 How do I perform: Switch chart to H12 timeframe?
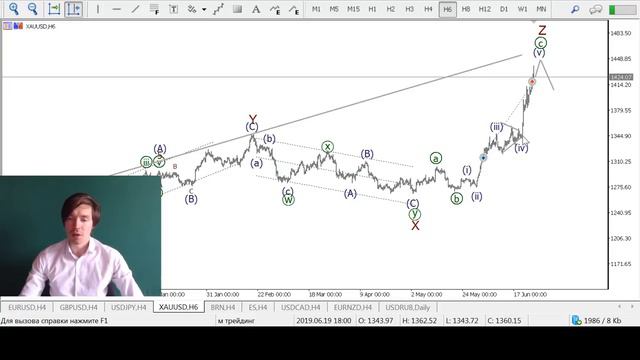484,9
